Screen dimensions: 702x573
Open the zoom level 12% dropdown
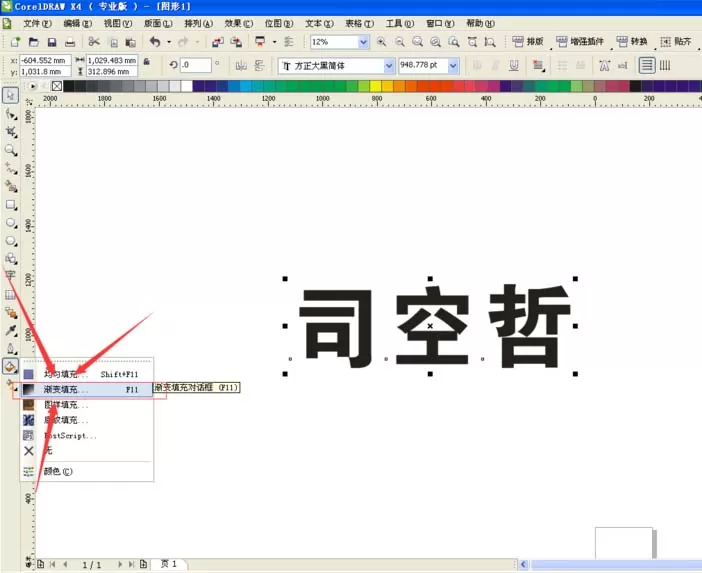[363, 42]
